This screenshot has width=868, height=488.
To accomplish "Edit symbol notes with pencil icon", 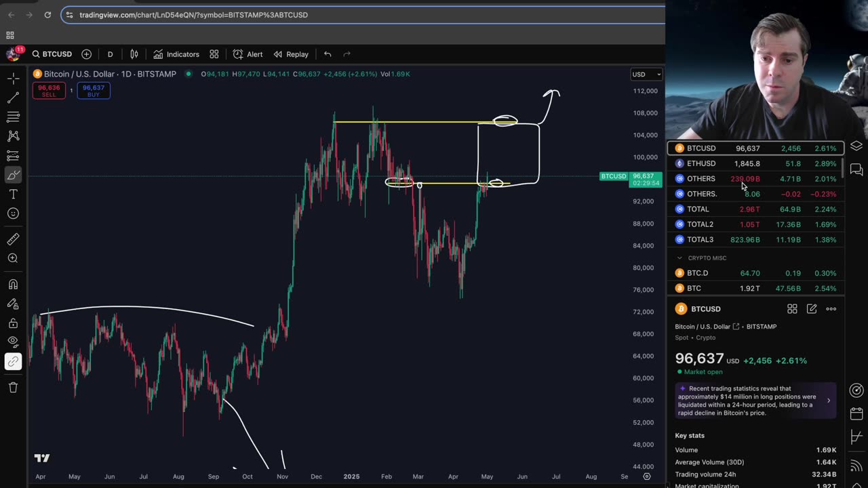I will click(x=812, y=309).
